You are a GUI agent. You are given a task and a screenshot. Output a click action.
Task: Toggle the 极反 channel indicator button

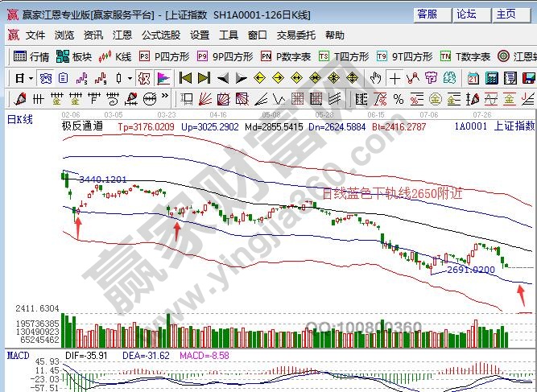coord(144,78)
